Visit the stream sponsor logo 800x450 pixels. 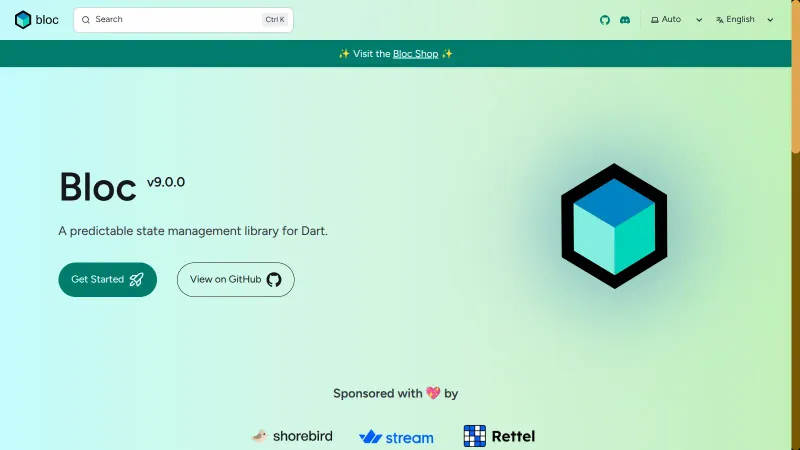pyautogui.click(x=396, y=437)
